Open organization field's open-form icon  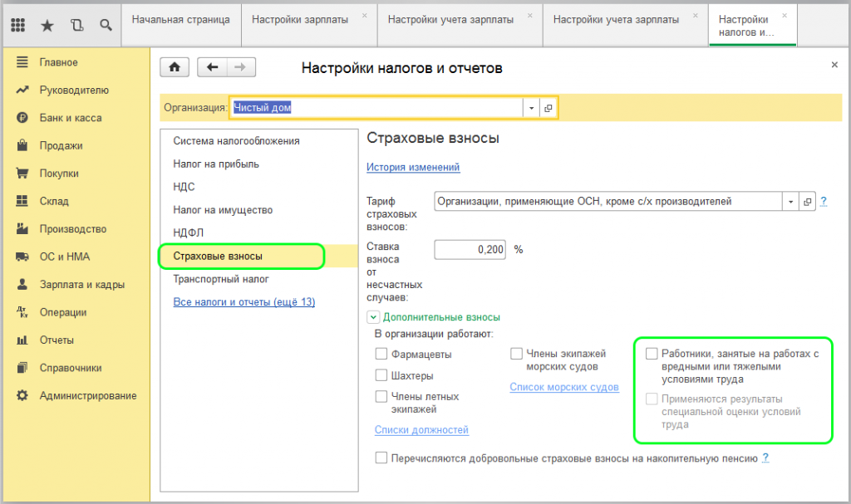[548, 108]
